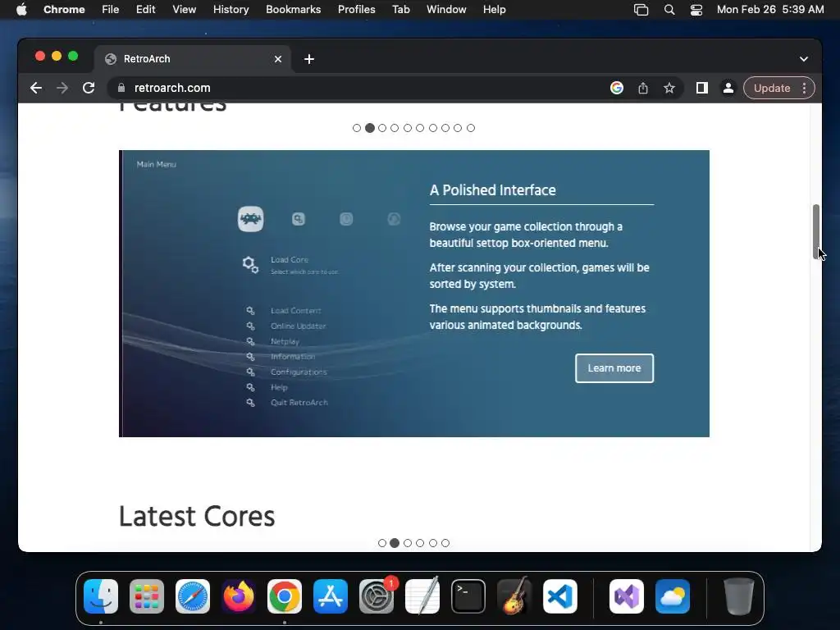840x630 pixels.
Task: Open Launchpad from the dock
Action: (147, 596)
